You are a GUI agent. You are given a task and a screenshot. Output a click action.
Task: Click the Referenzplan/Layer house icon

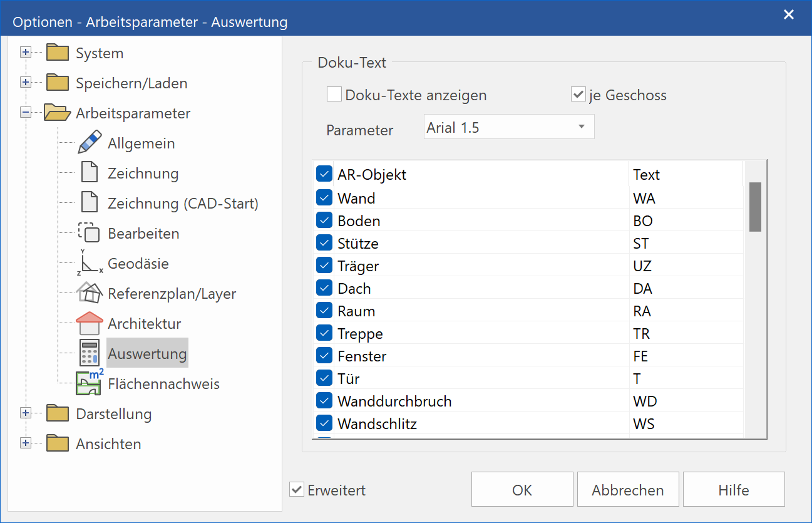click(90, 293)
